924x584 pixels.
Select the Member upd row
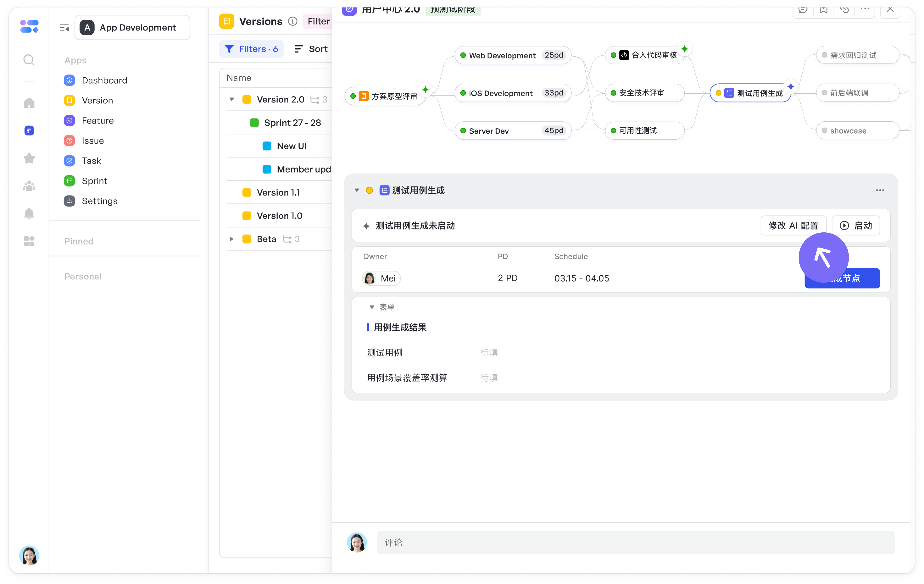coord(279,169)
